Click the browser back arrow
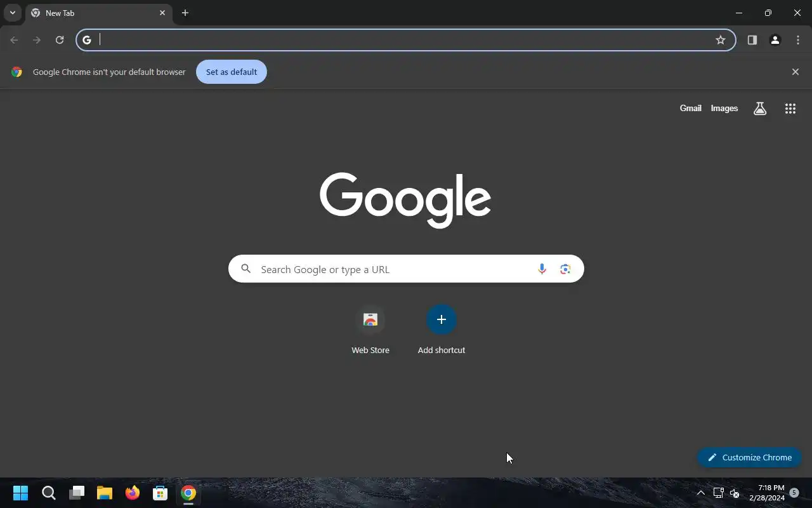 click(14, 40)
